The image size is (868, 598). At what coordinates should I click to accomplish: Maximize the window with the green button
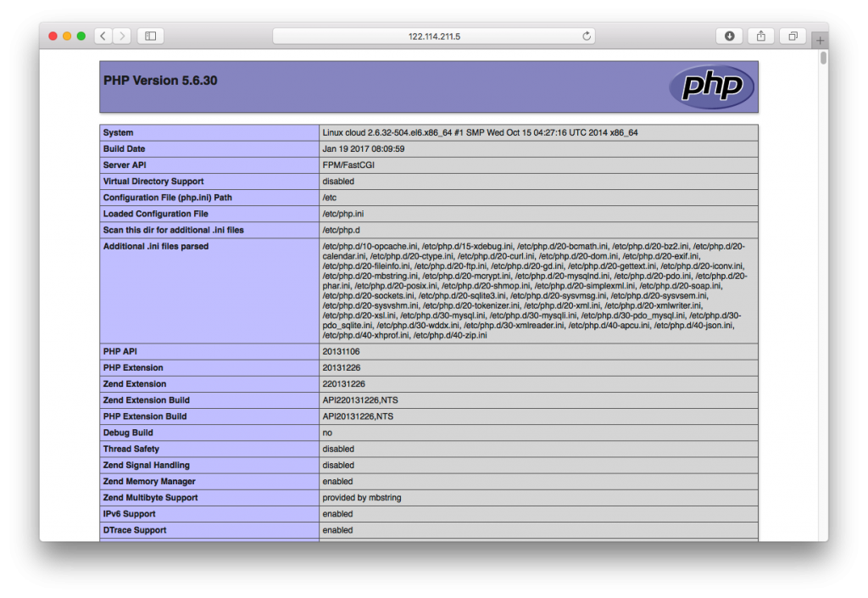[x=81, y=36]
